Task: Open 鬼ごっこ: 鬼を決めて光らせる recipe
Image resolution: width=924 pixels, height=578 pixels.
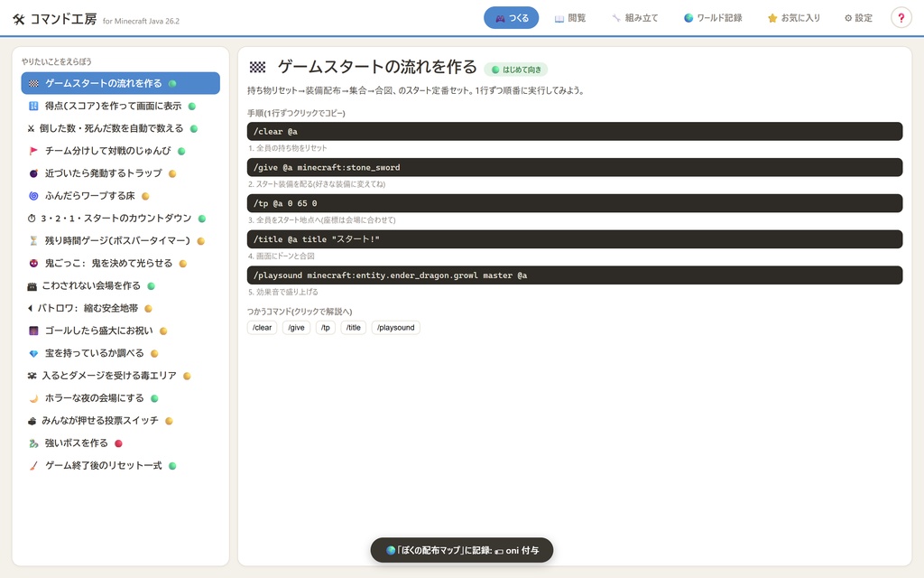Action: (121, 263)
